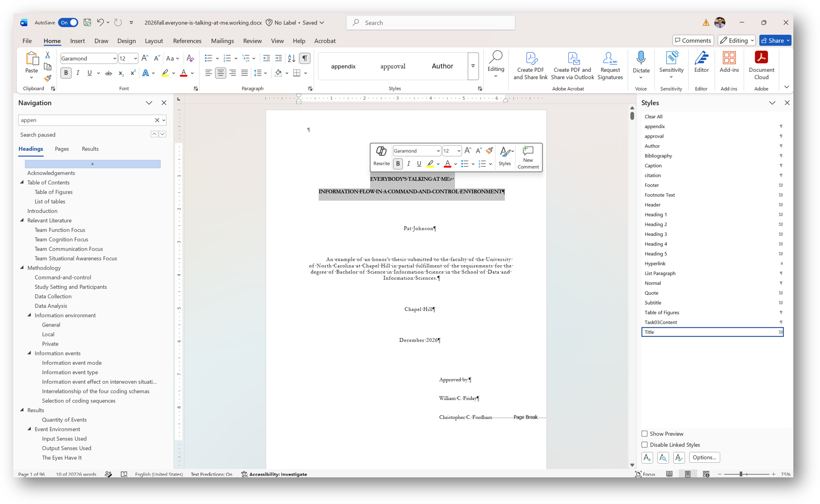Image resolution: width=820 pixels, height=504 pixels.
Task: Open the Editor tool
Action: coord(701,63)
